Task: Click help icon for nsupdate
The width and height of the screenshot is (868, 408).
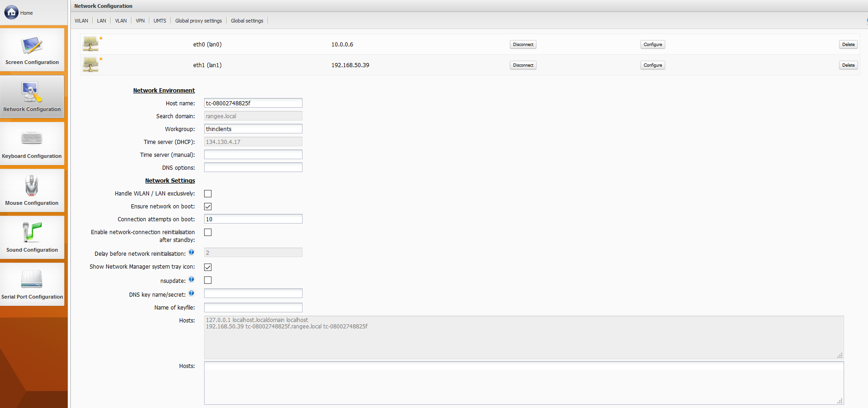Action: [x=191, y=280]
